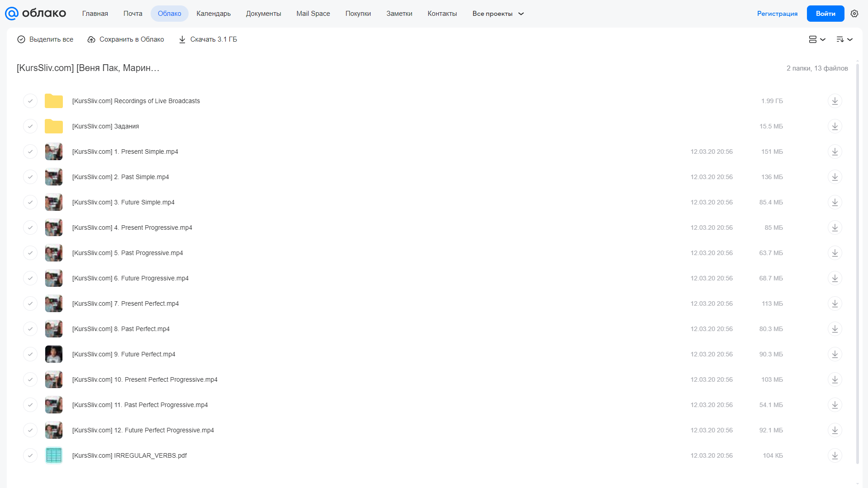Screen dimensions: 868x488
Task: Click download icon for 1. Present Simple.mp4
Action: [835, 152]
